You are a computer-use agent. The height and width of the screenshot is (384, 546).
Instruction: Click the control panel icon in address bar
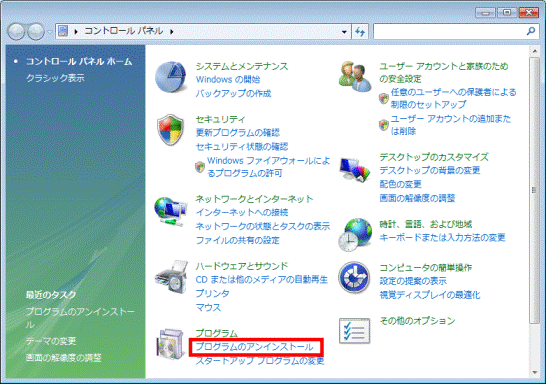point(63,31)
